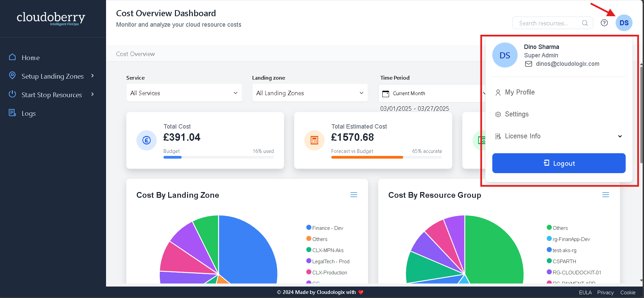Screen dimensions: 644x298
Task: Toggle Finance - Dev legend entry
Action: click(x=325, y=228)
